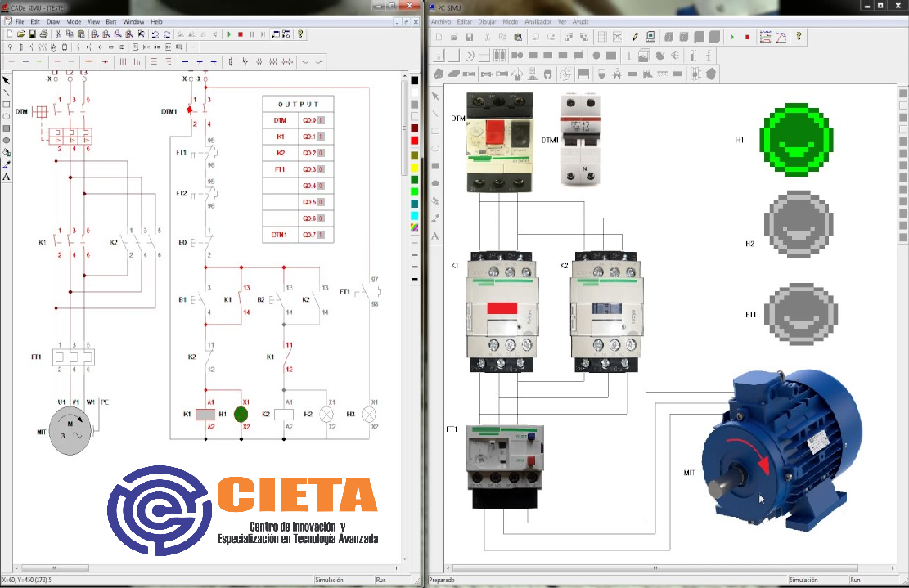Start PC_SIMU simulation with green play icon
The image size is (909, 588).
click(x=732, y=37)
